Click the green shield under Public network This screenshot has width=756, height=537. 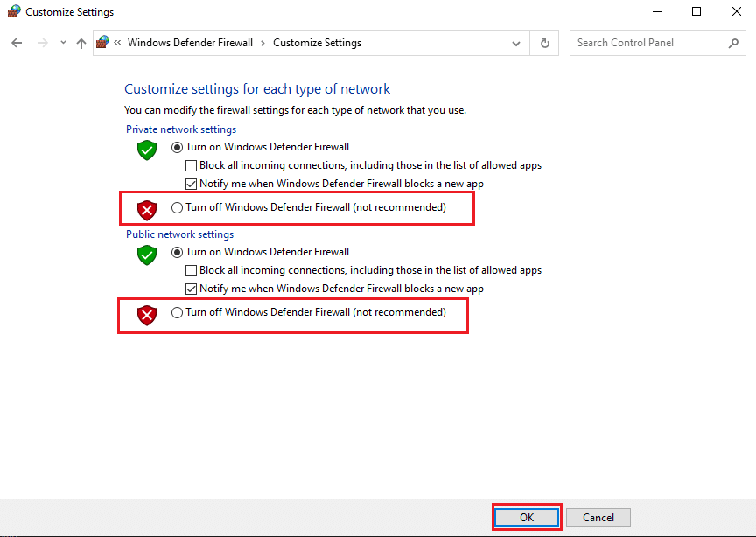146,255
